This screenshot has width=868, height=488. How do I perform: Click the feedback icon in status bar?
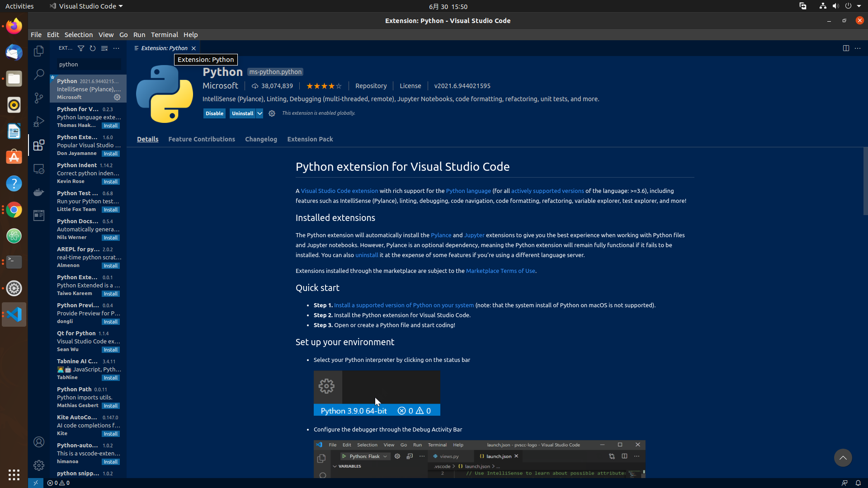[x=844, y=483]
